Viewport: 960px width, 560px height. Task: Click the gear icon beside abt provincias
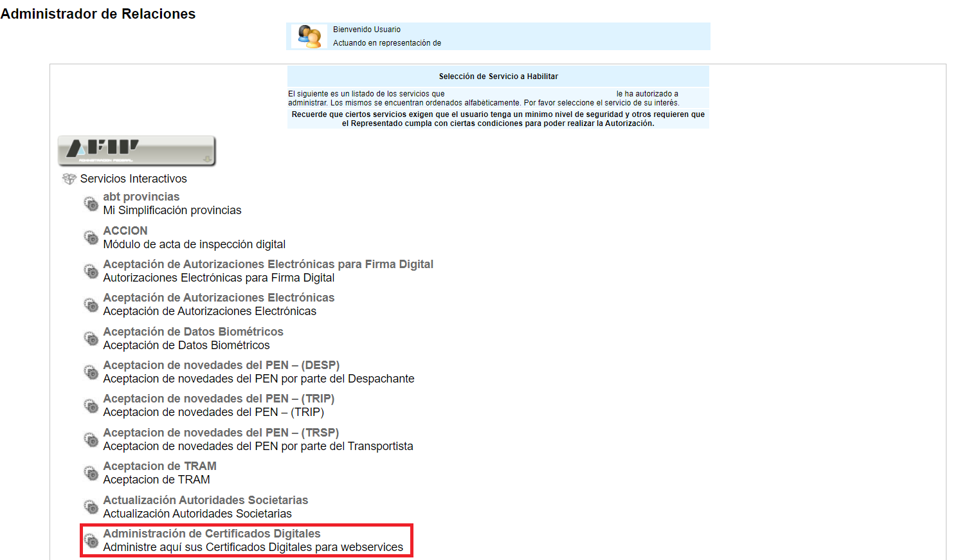click(91, 204)
